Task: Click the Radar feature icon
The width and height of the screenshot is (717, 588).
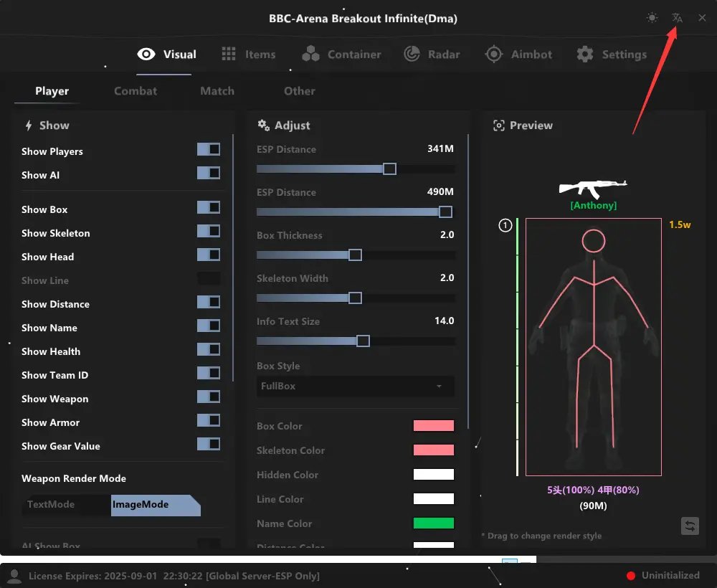Action: tap(411, 54)
